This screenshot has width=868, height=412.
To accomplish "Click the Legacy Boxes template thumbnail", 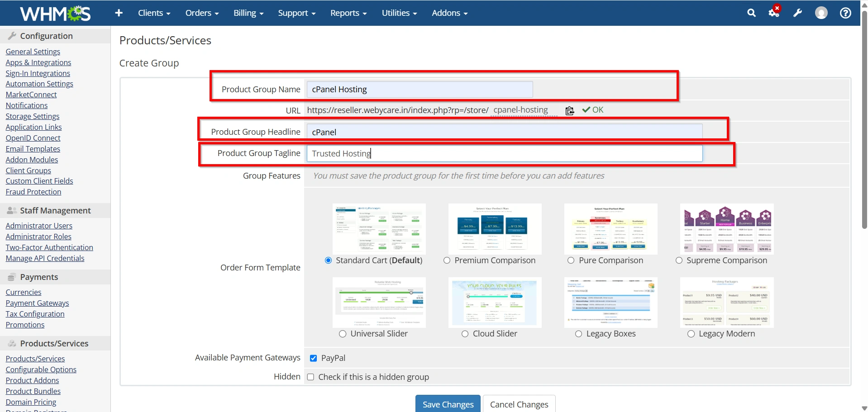I will (611, 302).
